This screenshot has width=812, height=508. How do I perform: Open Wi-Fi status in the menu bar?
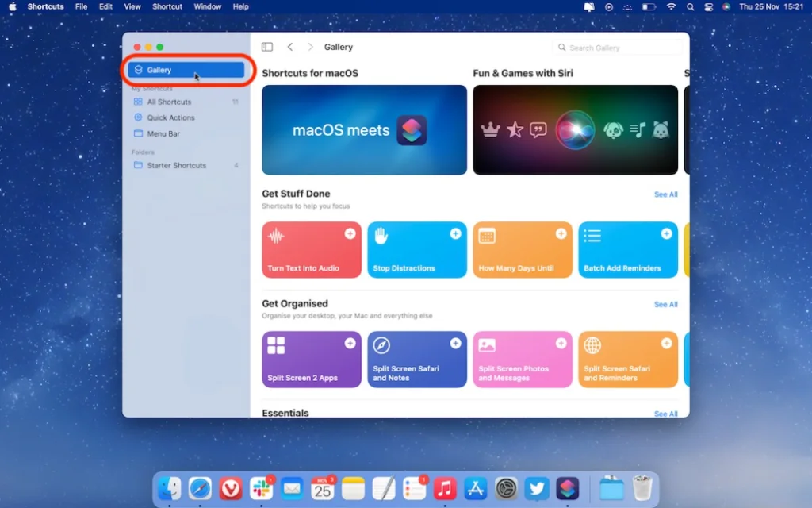(x=671, y=6)
